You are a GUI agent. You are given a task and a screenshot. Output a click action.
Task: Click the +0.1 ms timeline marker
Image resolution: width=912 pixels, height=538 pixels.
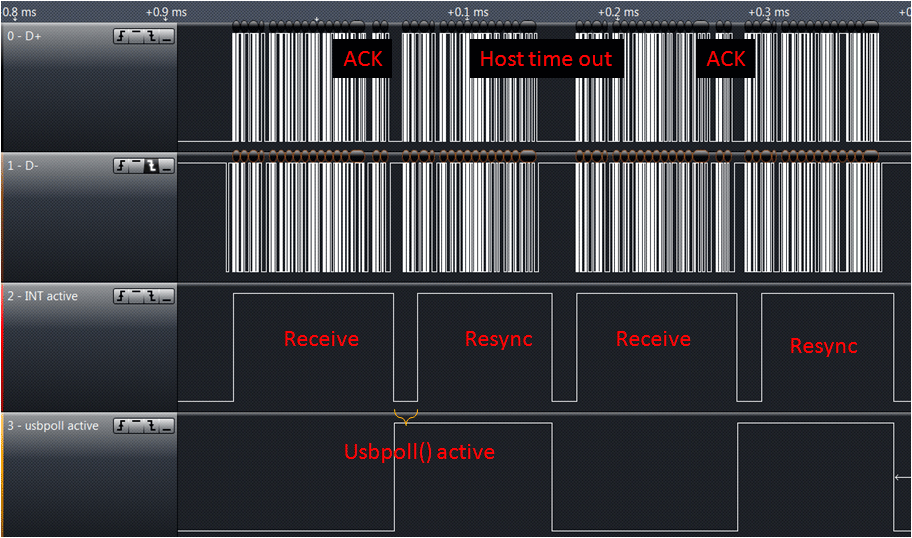467,12
